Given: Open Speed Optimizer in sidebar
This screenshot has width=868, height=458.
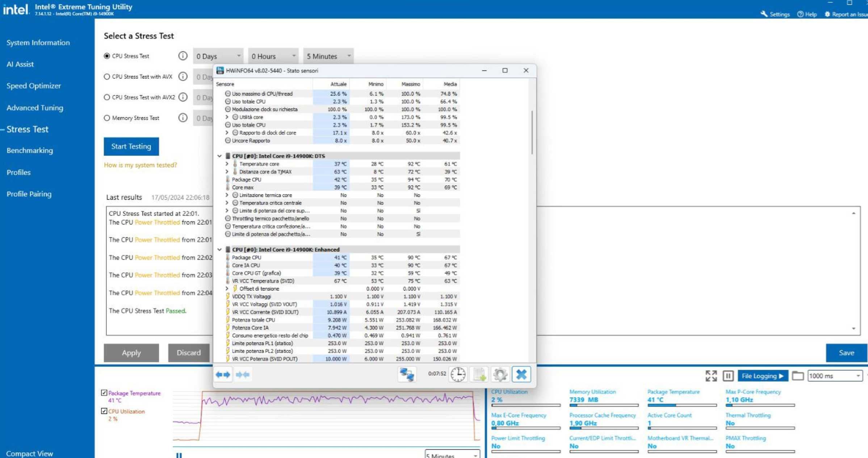Looking at the screenshot, I should coord(34,86).
